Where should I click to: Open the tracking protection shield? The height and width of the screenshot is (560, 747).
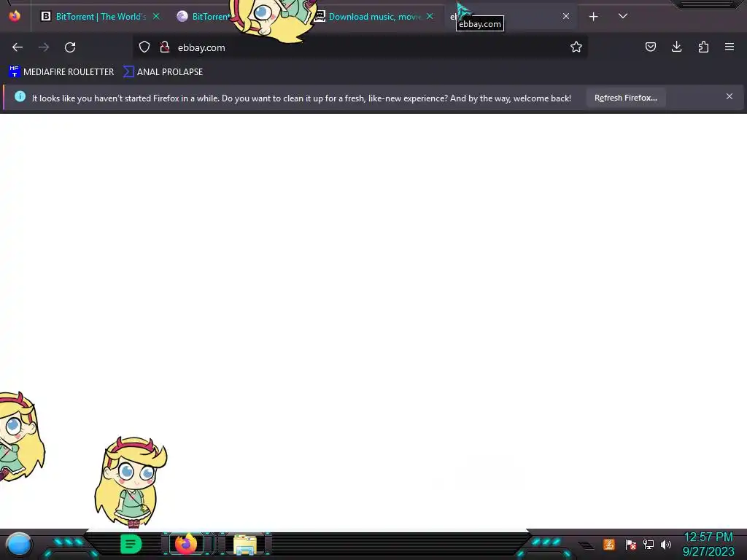pyautogui.click(x=144, y=47)
